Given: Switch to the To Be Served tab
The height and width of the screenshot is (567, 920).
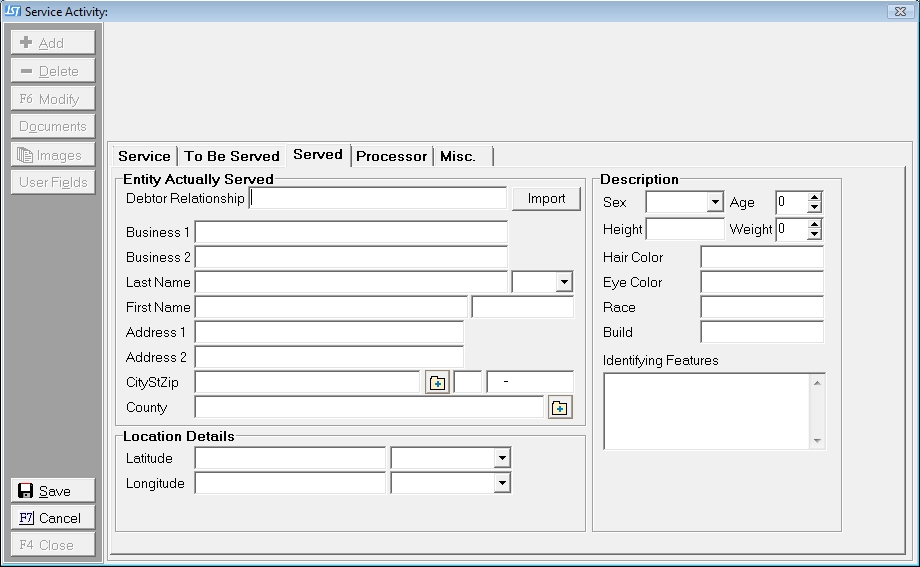Looking at the screenshot, I should click(x=232, y=156).
